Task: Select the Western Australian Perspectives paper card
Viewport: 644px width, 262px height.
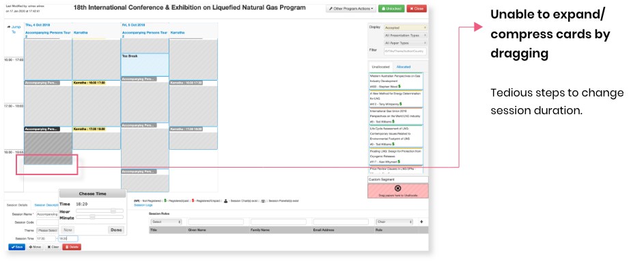Action: coord(396,81)
